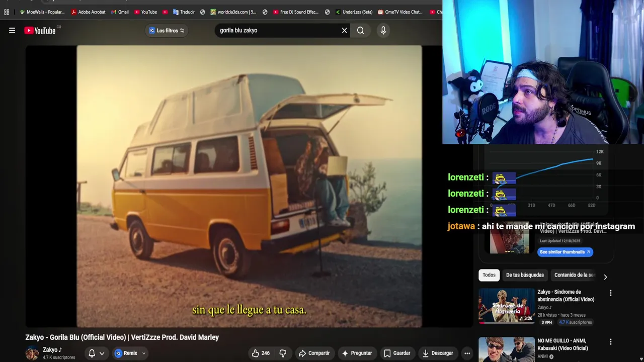Like the video with 246 likes
This screenshot has height=362, width=644.
pyautogui.click(x=261, y=353)
